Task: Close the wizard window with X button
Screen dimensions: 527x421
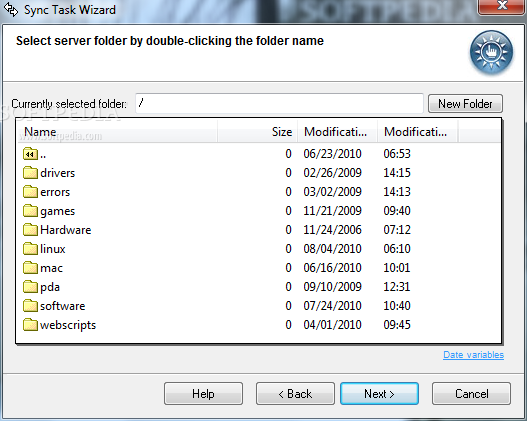Action: (x=502, y=6)
